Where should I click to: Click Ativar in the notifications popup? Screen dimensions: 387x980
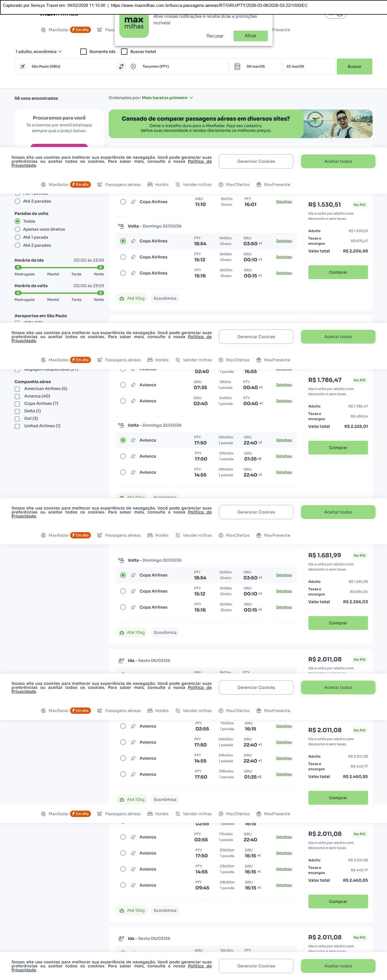click(x=250, y=36)
